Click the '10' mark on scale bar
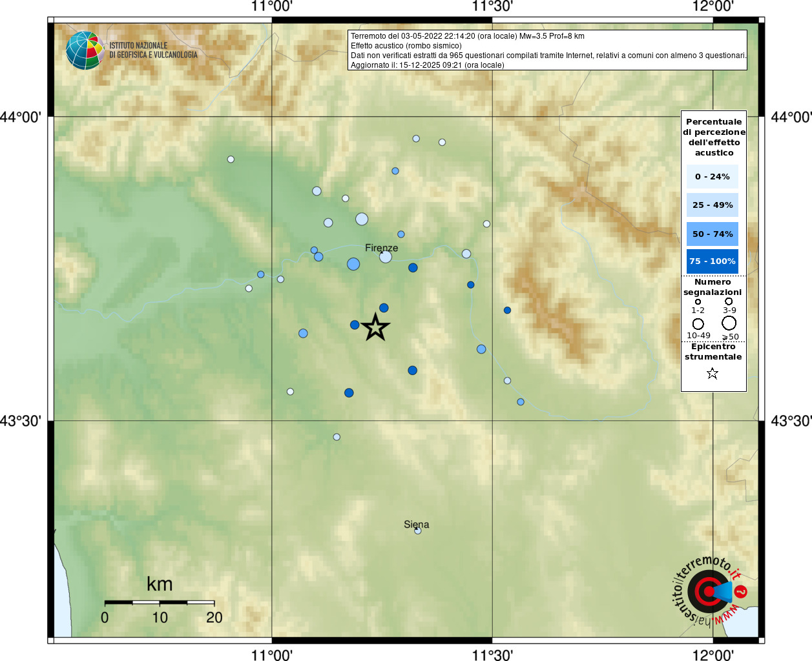The image size is (812, 661). point(160,617)
